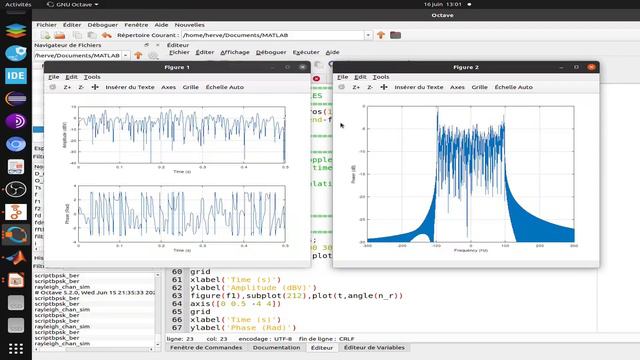The width and height of the screenshot is (640, 360).
Task: Open the Nouvelles menu
Action: (189, 25)
